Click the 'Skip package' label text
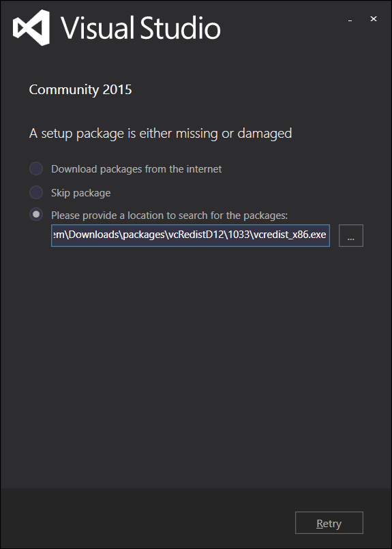The width and height of the screenshot is (392, 549). point(81,193)
